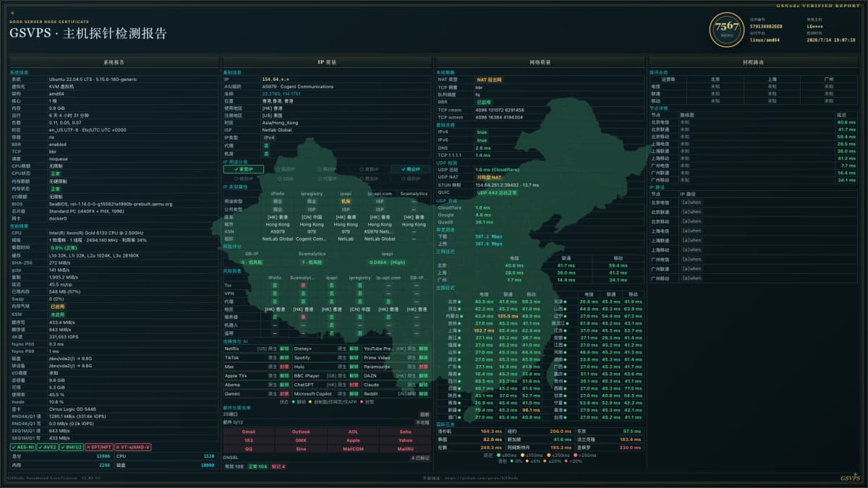868x488 pixels.
Task: Click the BMI1/2 feature badge
Action: coord(73,447)
